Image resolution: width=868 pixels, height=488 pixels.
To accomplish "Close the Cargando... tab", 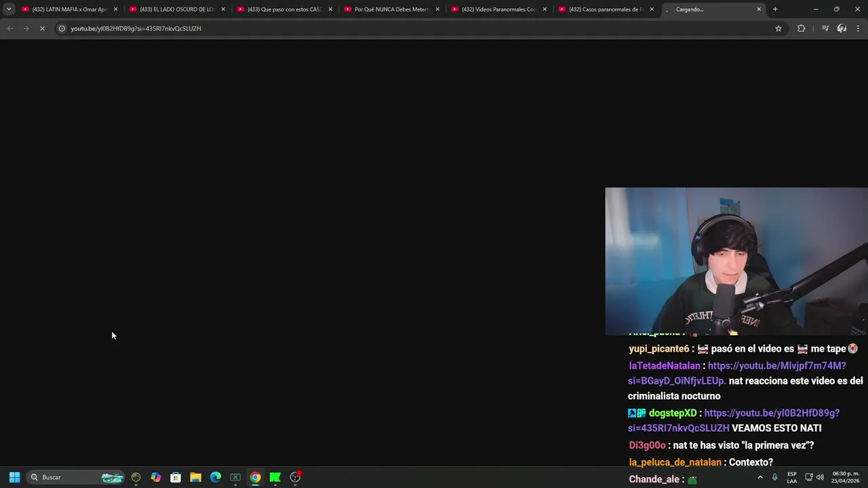I will [759, 9].
